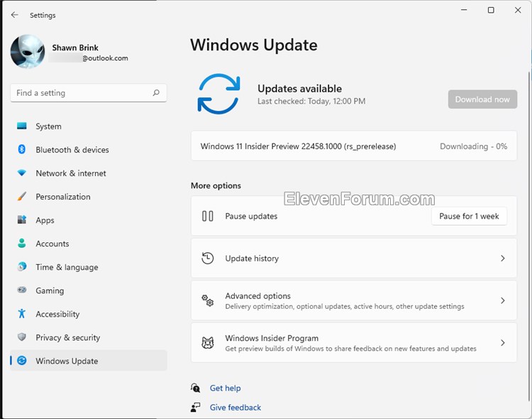
Task: Click the Bluetooth icon in sidebar
Action: pyautogui.click(x=22, y=150)
